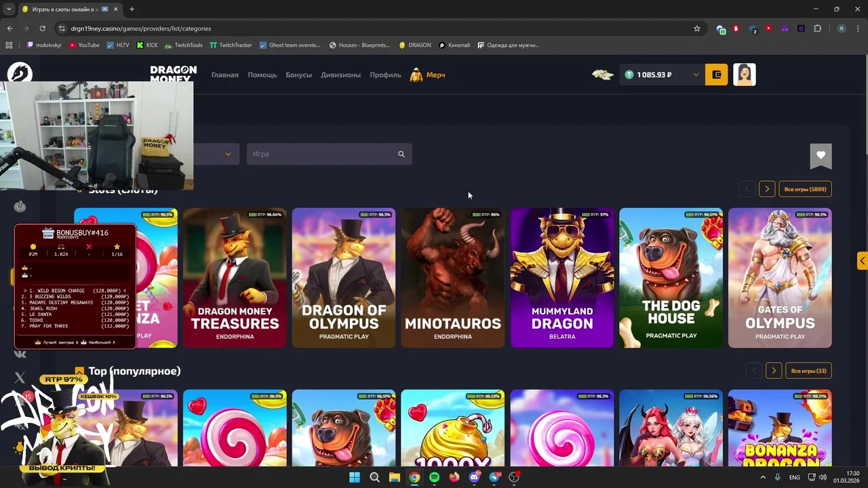Open the user avatar profile picture
Viewport: 868px width, 488px height.
click(x=745, y=75)
